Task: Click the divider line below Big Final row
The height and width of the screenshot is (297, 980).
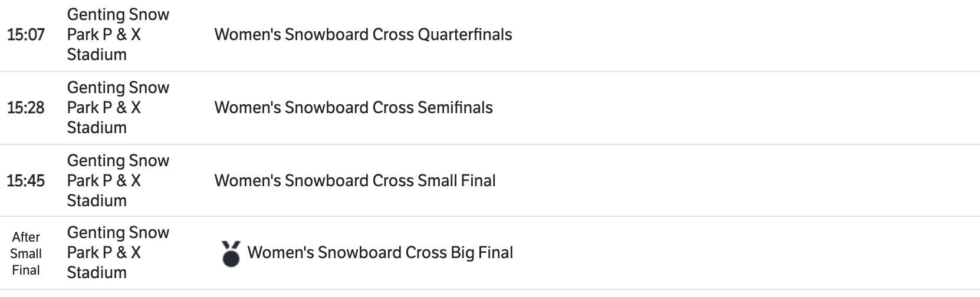Action: tap(489, 289)
